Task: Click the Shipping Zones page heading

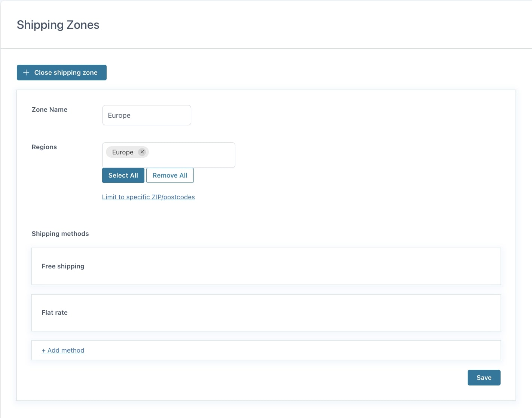Action: click(x=58, y=25)
